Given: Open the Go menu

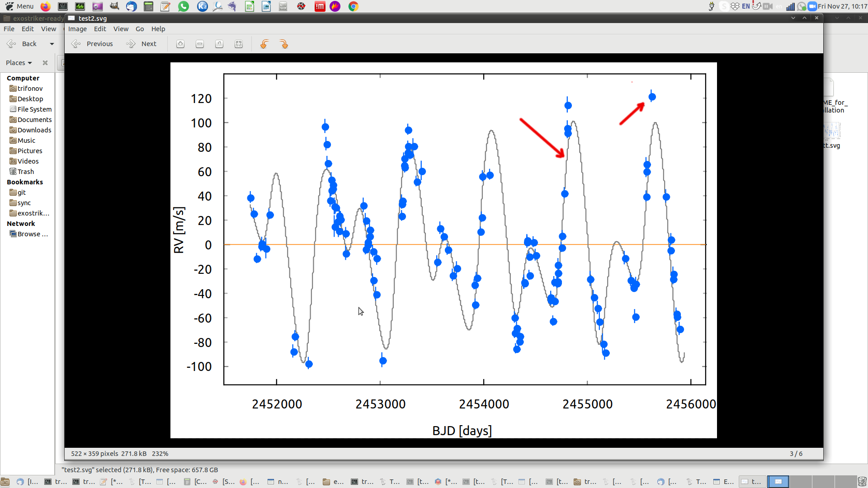Looking at the screenshot, I should point(140,28).
